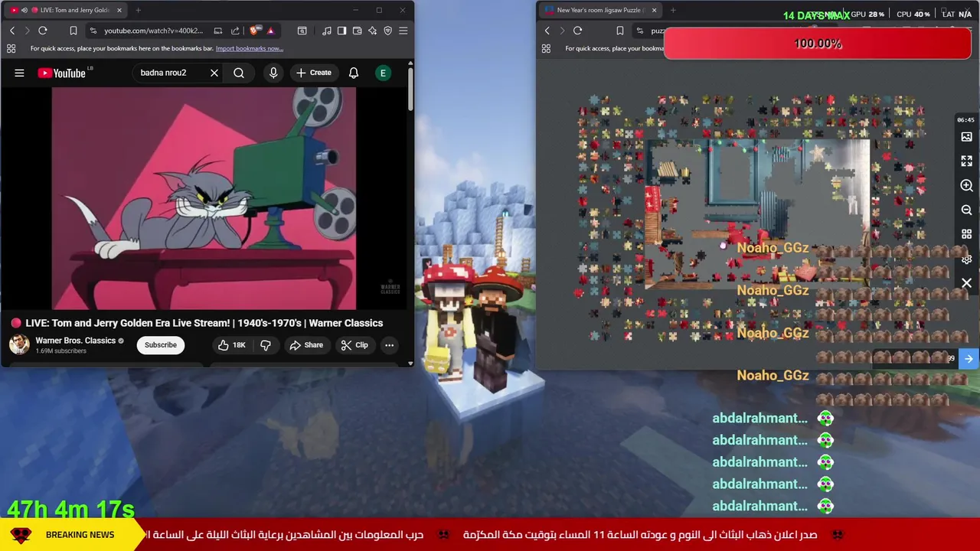
Task: Close the jigsaw puzzle toolbar
Action: [x=966, y=283]
